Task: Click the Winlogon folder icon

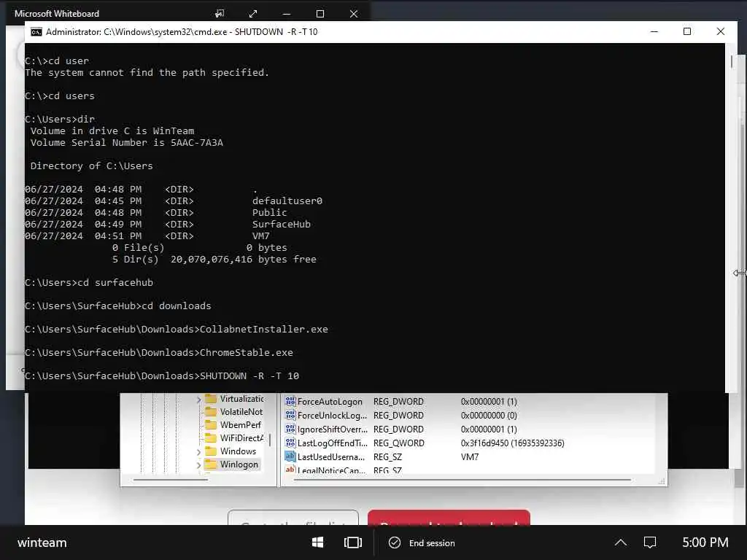Action: tap(211, 464)
